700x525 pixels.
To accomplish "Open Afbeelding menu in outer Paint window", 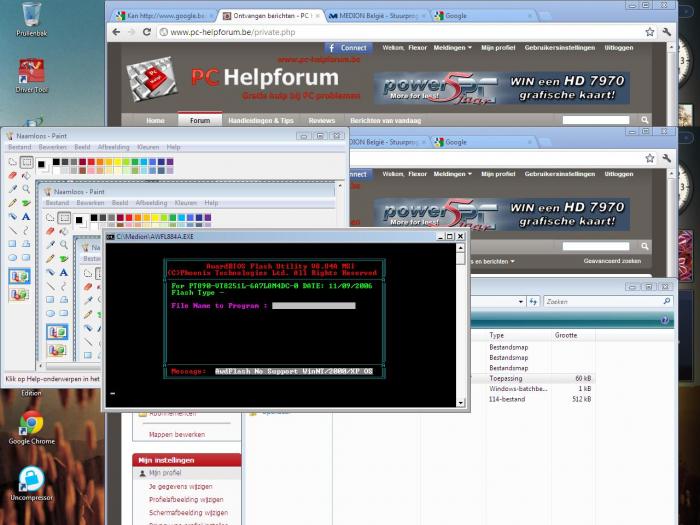I will (x=113, y=147).
